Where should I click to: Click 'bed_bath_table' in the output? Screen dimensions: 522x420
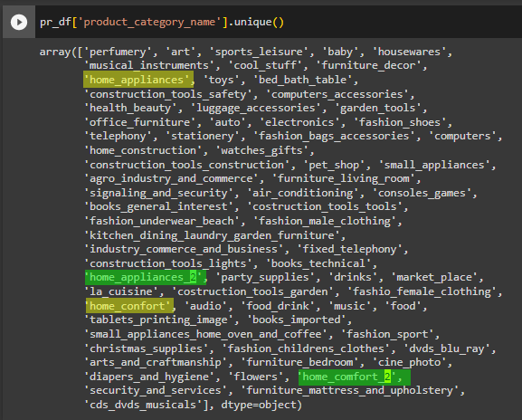click(302, 80)
